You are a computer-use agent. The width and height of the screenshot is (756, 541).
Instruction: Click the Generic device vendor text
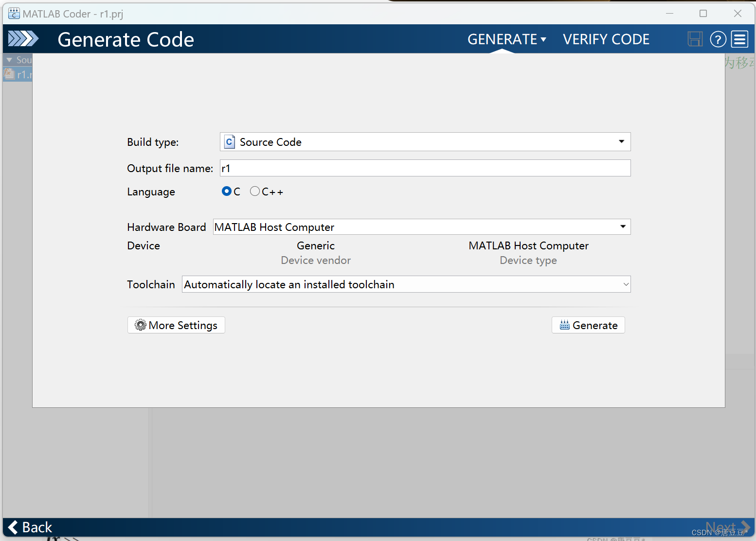click(x=316, y=245)
